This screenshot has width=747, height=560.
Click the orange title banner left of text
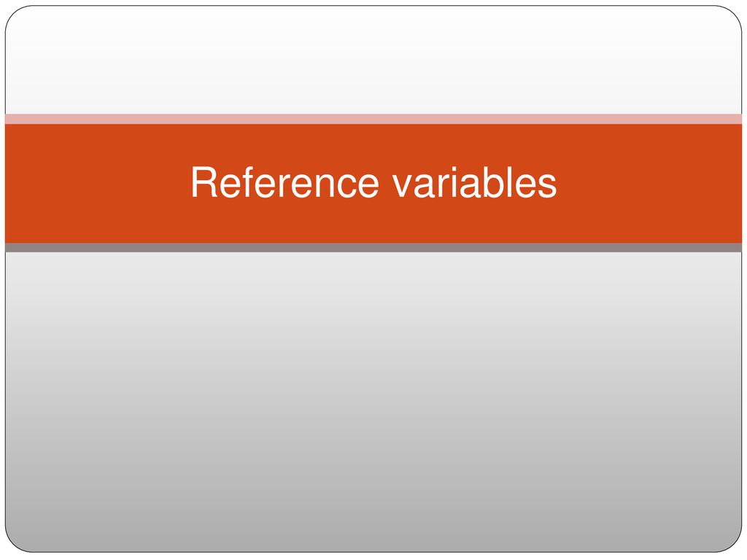click(96, 183)
